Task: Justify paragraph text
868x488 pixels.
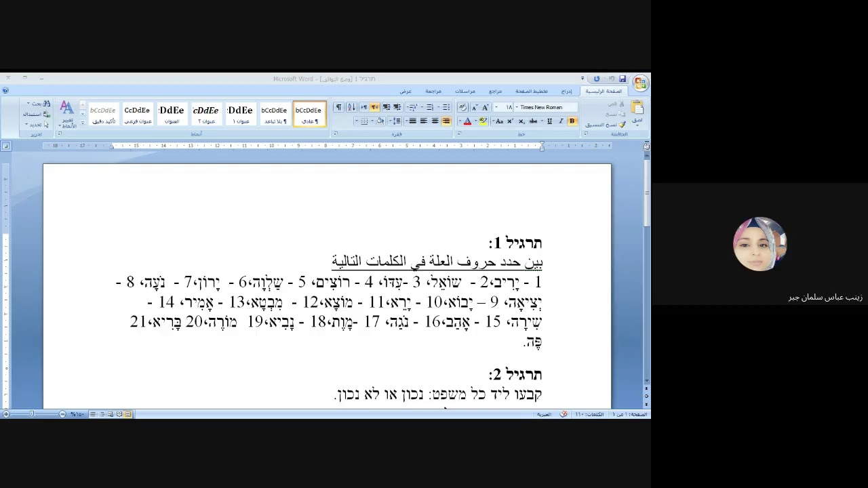Action: point(413,121)
